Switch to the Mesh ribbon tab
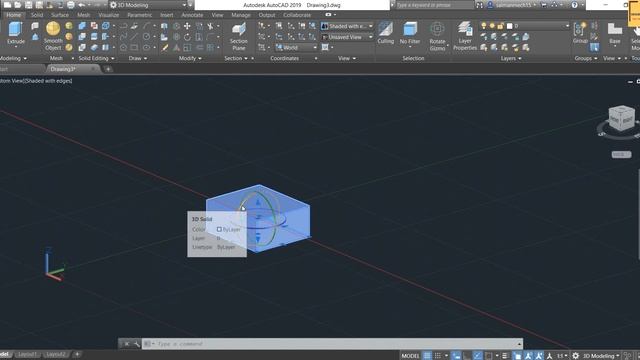 pyautogui.click(x=84, y=15)
